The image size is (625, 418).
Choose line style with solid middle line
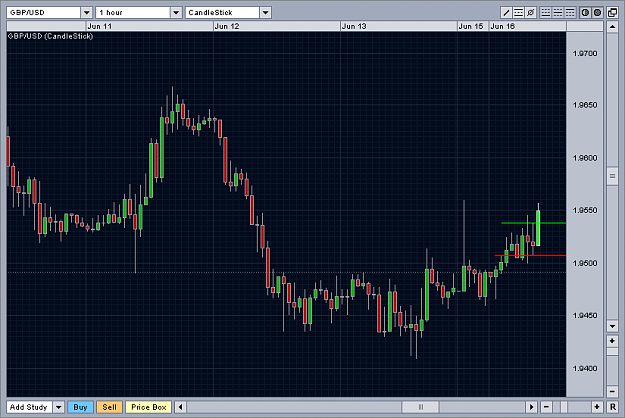tap(558, 12)
